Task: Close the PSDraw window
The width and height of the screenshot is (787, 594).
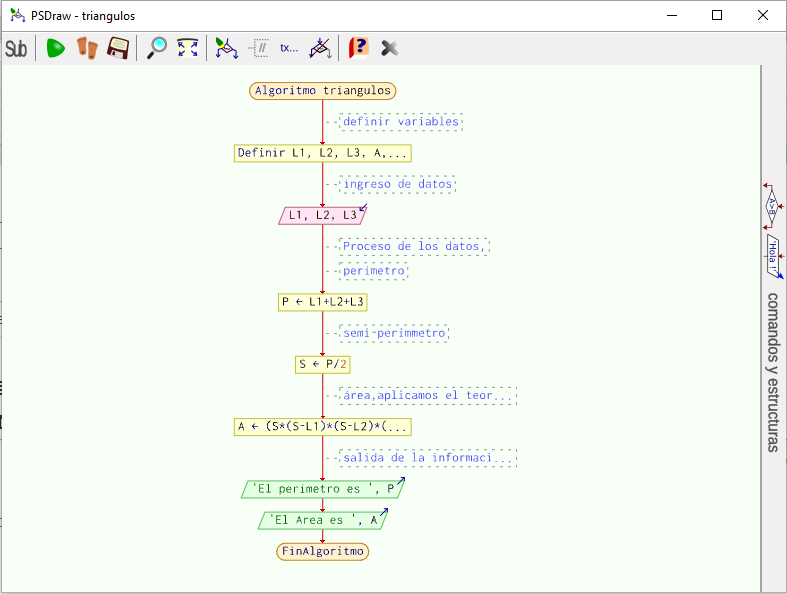Action: click(x=762, y=16)
